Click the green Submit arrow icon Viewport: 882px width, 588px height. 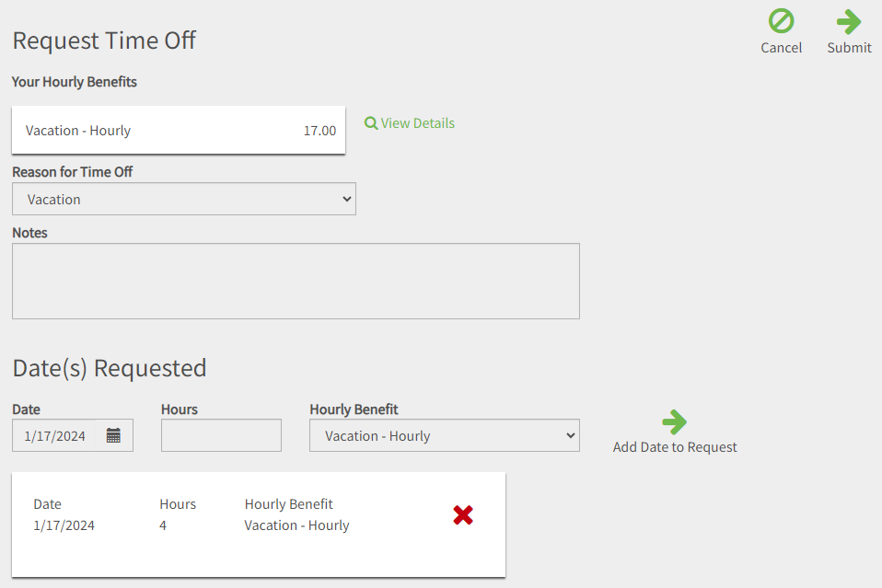click(849, 21)
